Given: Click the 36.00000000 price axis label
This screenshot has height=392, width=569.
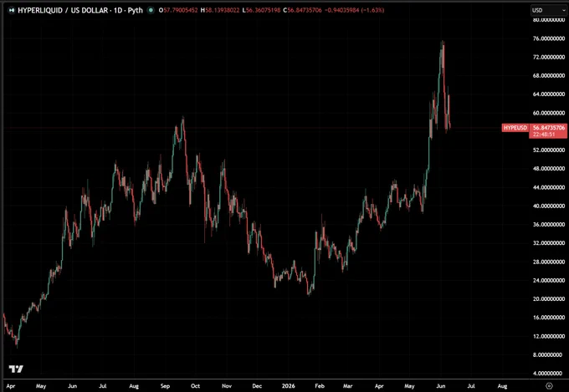Looking at the screenshot, I should (549, 224).
